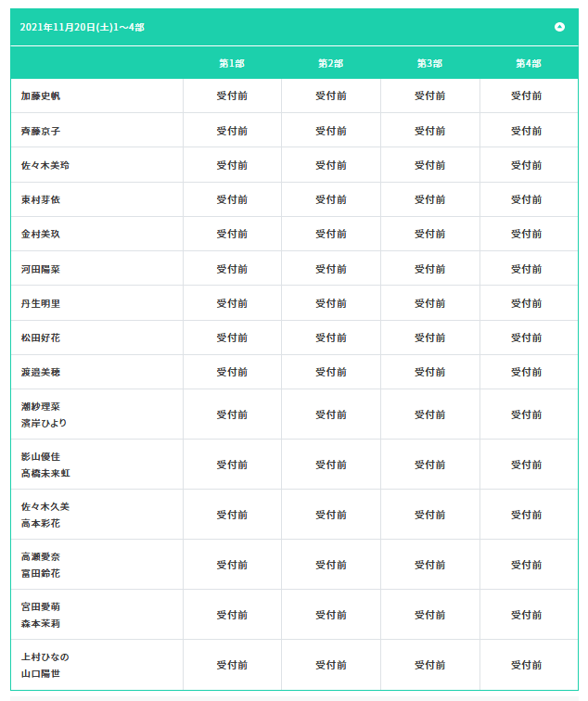Select the 第4部 column header

point(529,63)
